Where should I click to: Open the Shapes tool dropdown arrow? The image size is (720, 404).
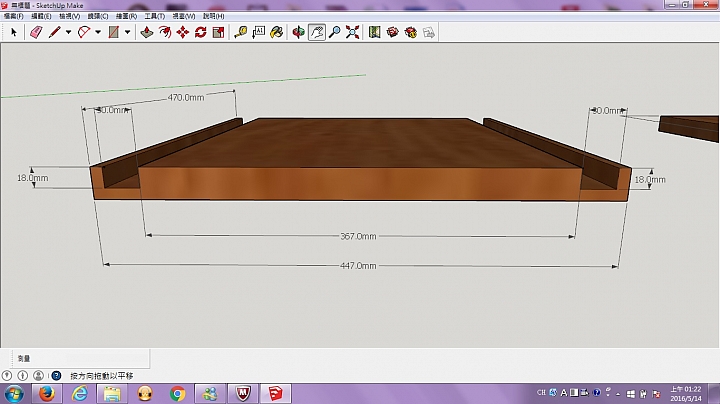128,32
